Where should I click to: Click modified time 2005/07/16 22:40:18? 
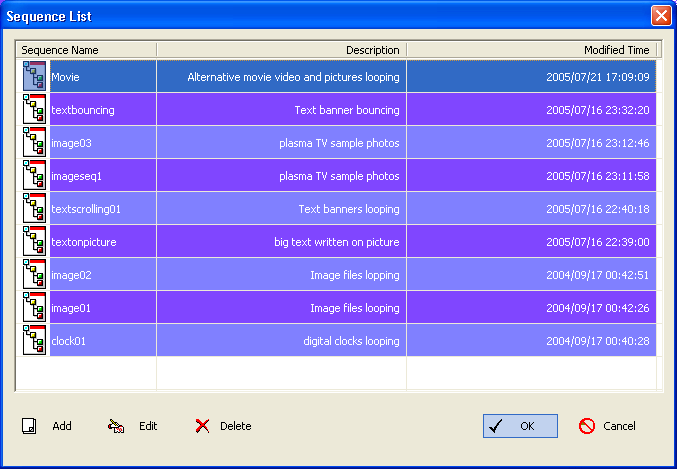click(598, 209)
